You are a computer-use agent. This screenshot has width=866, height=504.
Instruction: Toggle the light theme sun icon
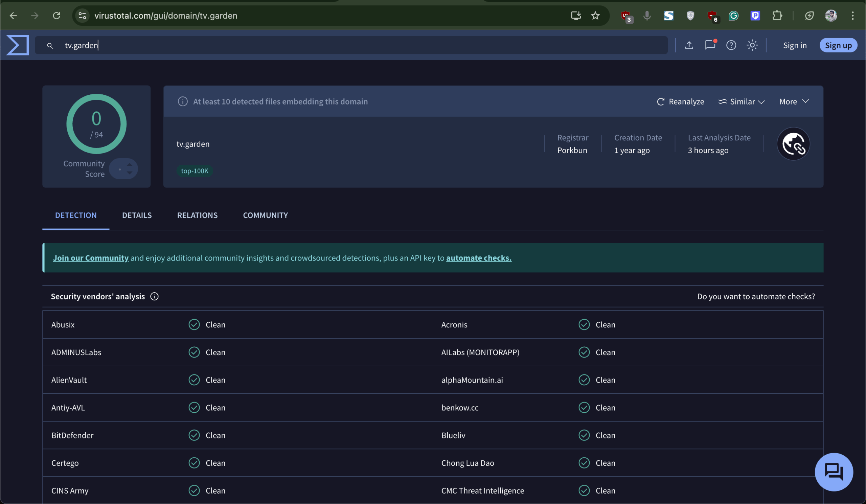[752, 45]
